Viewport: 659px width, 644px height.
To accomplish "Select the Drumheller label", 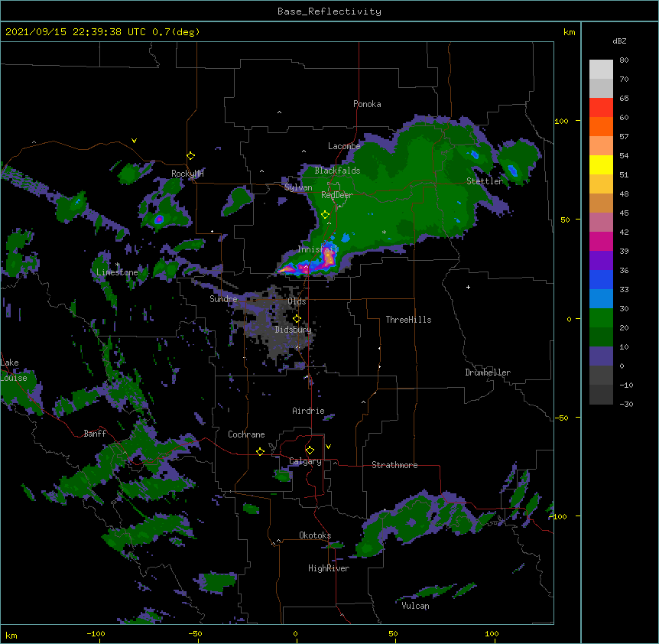I will click(488, 372).
